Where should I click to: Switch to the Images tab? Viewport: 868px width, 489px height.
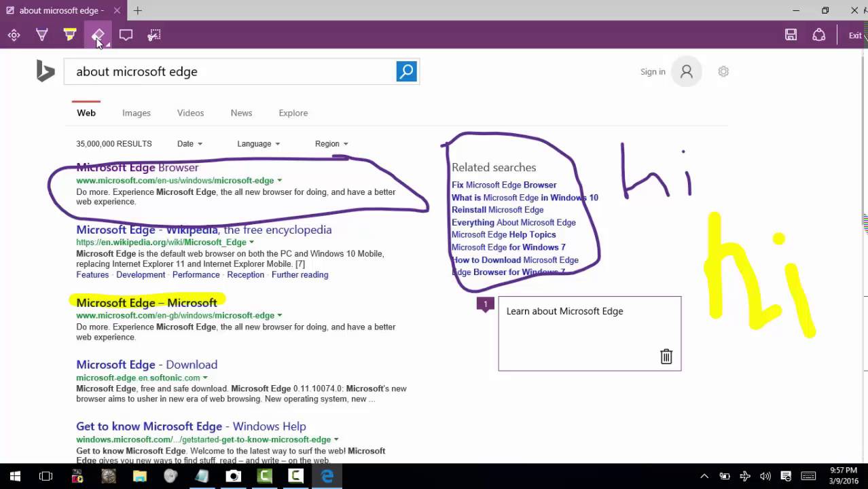pyautogui.click(x=137, y=113)
